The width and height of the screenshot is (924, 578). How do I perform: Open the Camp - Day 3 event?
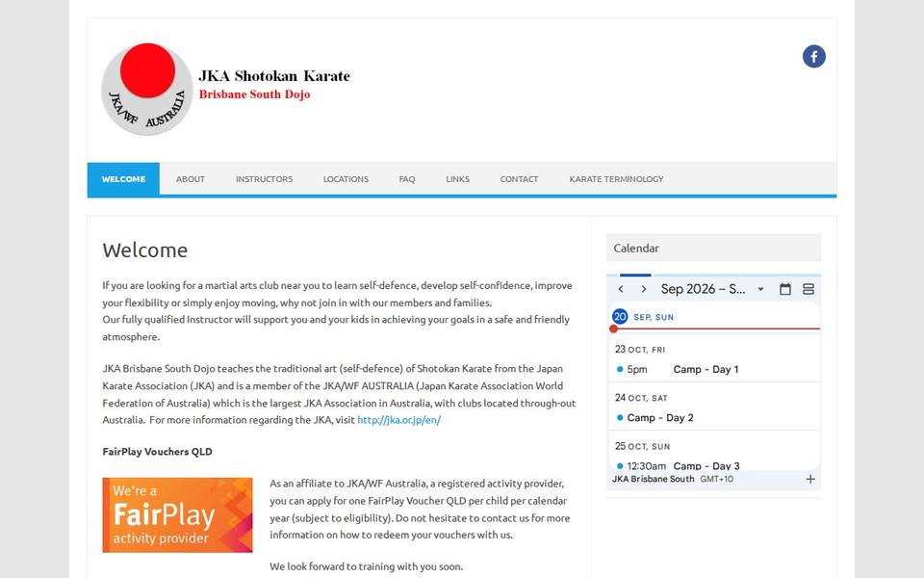click(706, 465)
